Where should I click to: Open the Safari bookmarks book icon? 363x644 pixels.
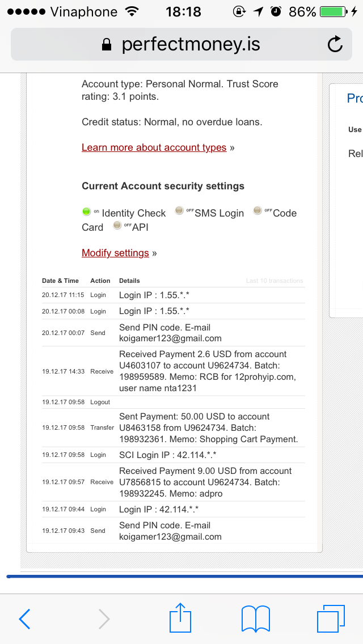[255, 618]
